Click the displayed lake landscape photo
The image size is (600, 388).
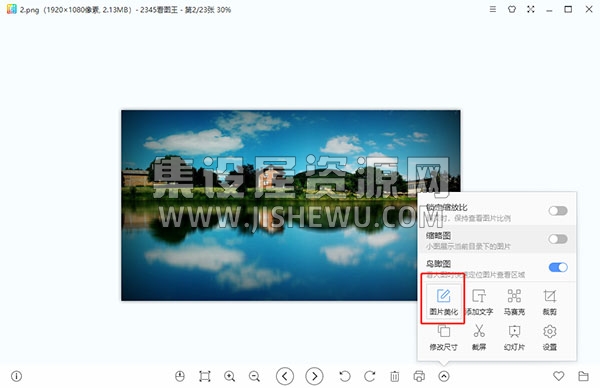click(269, 205)
